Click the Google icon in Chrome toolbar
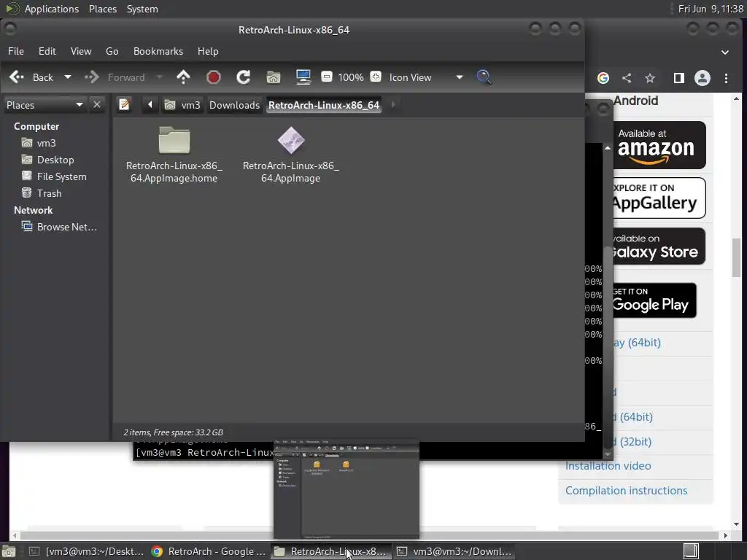The height and width of the screenshot is (560, 747). (603, 78)
